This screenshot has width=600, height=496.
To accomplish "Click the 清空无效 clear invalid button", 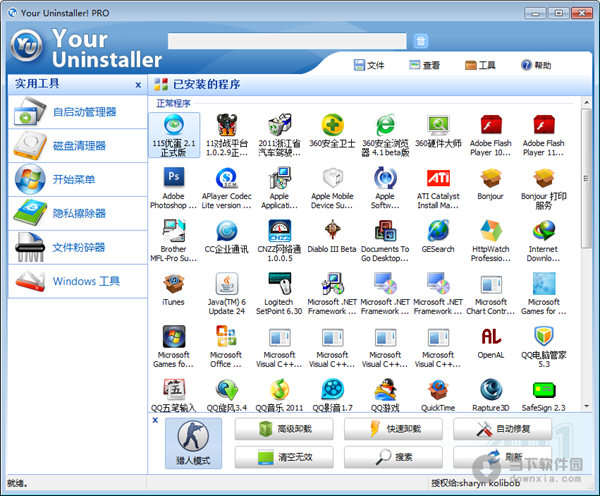I will tap(284, 457).
